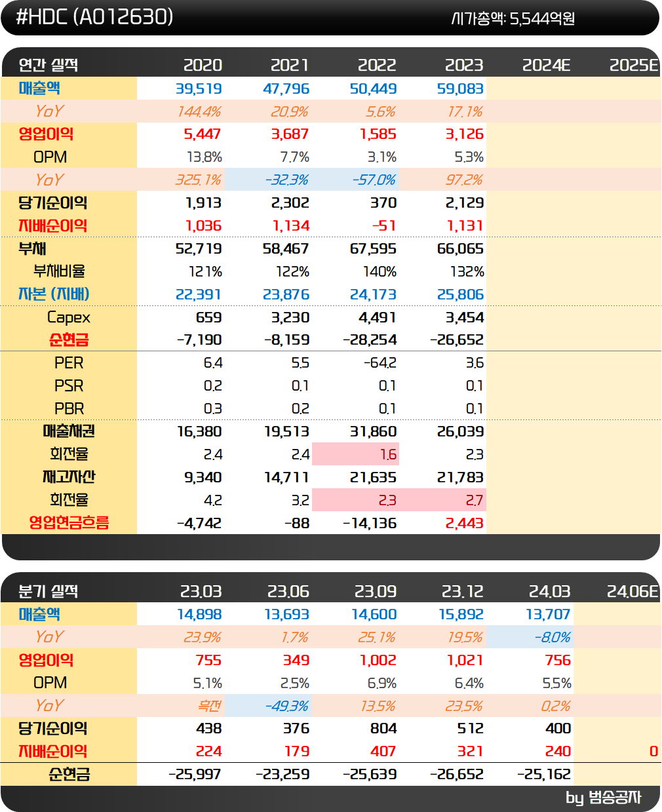The height and width of the screenshot is (812, 662).
Task: Click the 2020 column header
Action: [x=203, y=65]
